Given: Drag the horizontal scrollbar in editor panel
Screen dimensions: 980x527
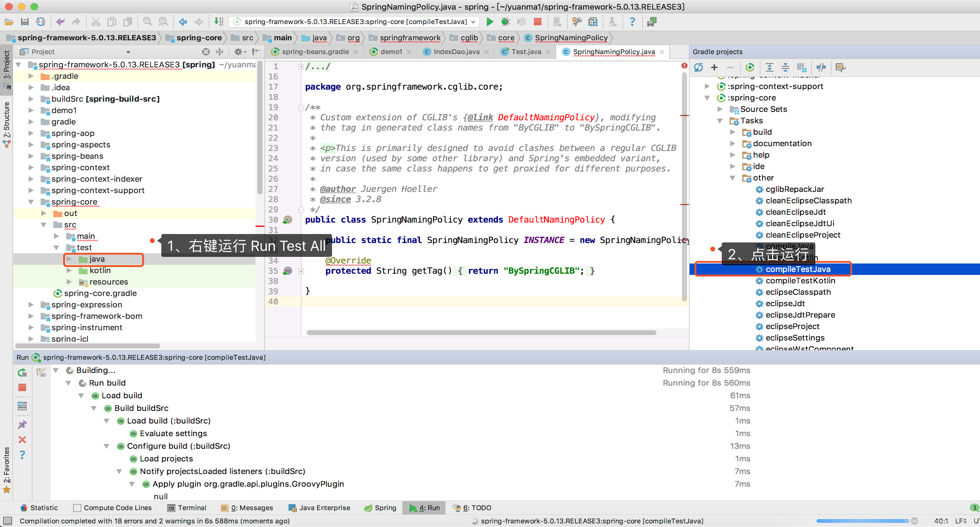Looking at the screenshot, I should tap(477, 332).
